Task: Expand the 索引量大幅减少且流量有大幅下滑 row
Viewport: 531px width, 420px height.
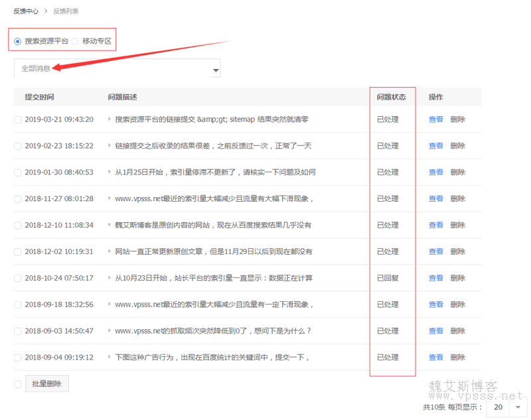Action: click(110, 198)
